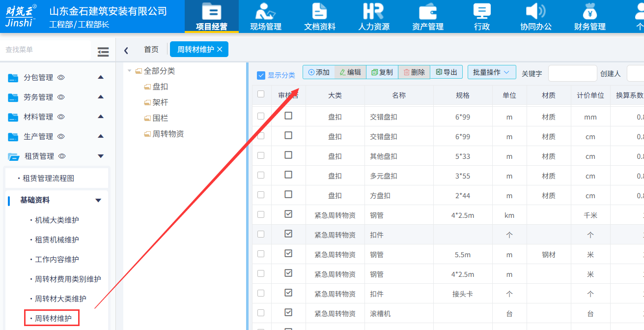Toggle the 材料管理 menu arrow
This screenshot has width=644, height=330.
(x=101, y=117)
